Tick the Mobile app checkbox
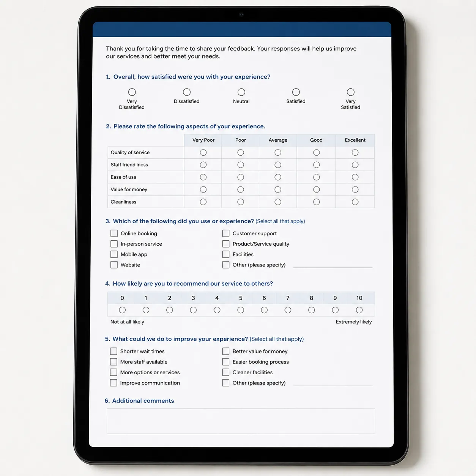476x476 pixels. 114,254
